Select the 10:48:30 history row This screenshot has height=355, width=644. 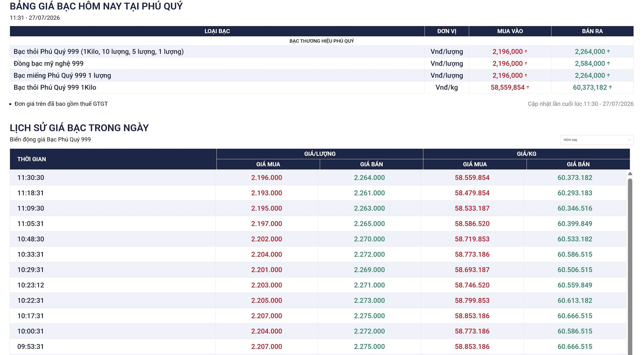point(318,239)
